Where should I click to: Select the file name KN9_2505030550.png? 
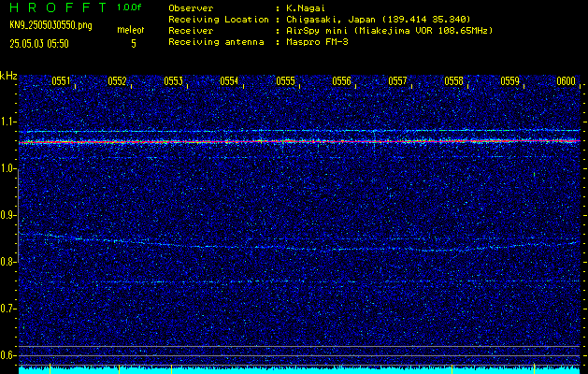pos(50,25)
